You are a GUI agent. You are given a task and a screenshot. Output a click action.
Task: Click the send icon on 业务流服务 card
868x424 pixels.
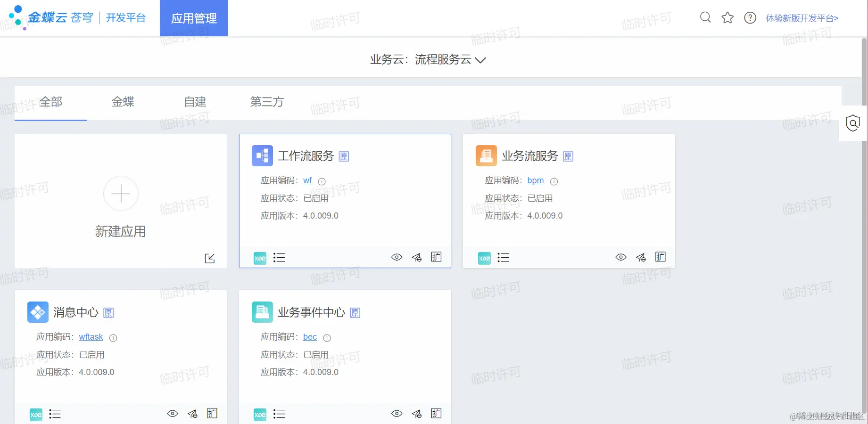coord(641,257)
